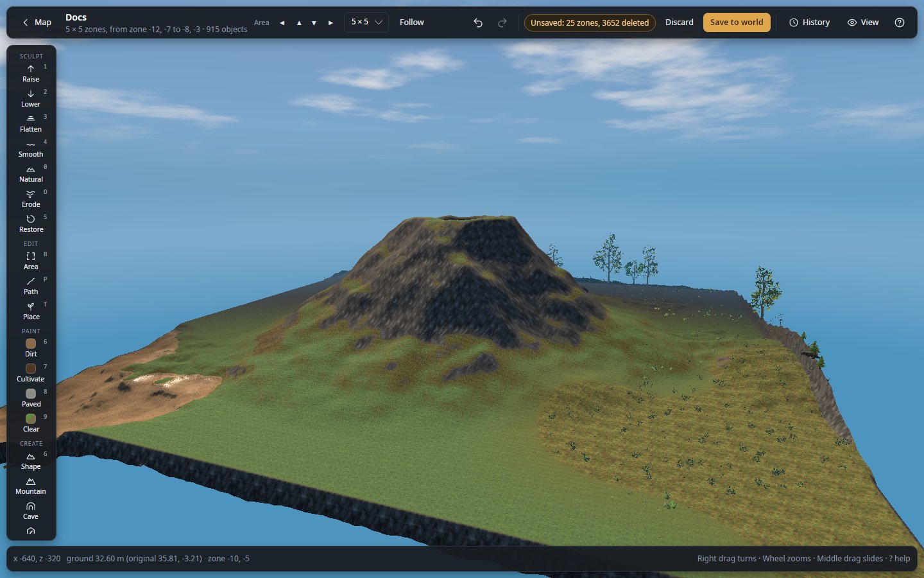Viewport: 924px width, 578px height.
Task: Move area up with arrow
Action: 299,22
